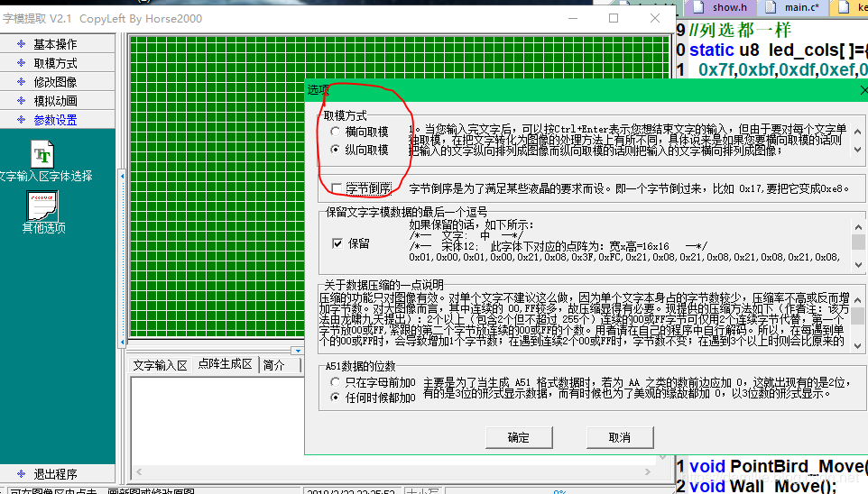The width and height of the screenshot is (868, 494).
Task: Click the 取消 button
Action: click(x=620, y=437)
